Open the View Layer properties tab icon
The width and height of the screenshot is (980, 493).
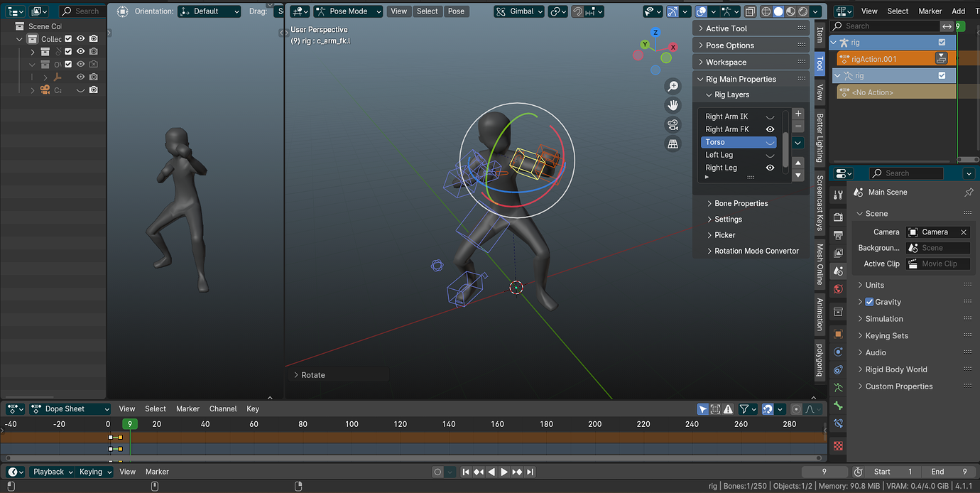tap(838, 253)
